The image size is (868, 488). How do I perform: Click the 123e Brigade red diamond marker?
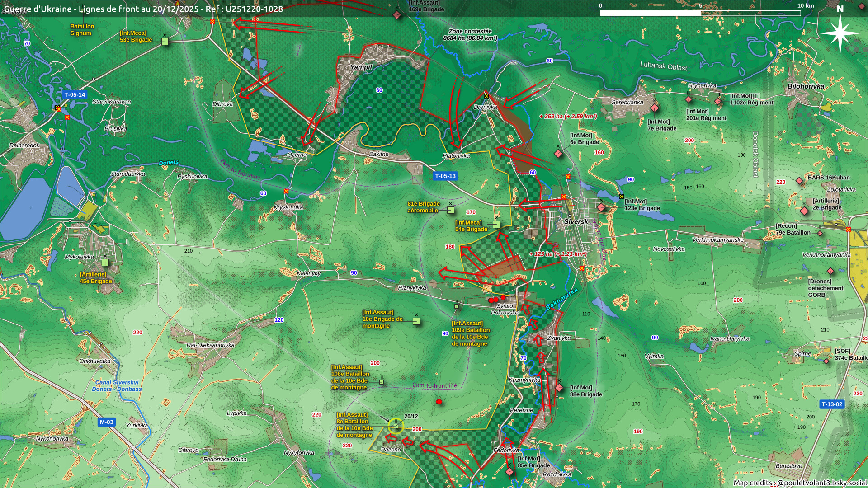click(x=601, y=207)
